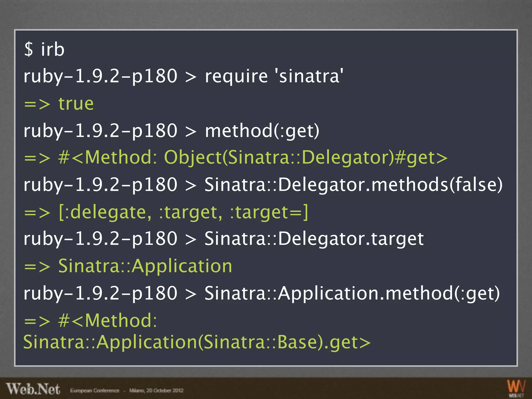Click the '=> #<Method:' output near bottom

click(x=91, y=320)
